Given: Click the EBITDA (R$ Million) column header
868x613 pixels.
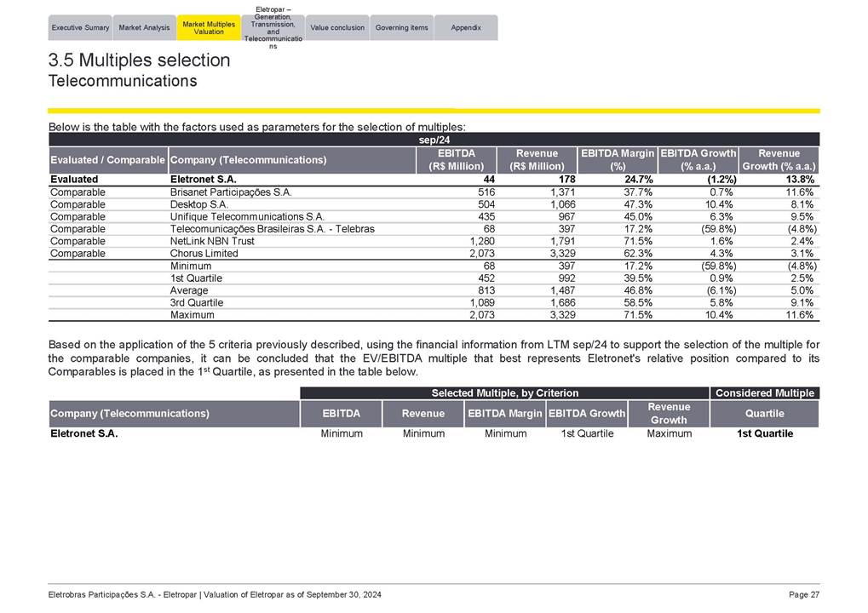Looking at the screenshot, I should click(x=455, y=159).
